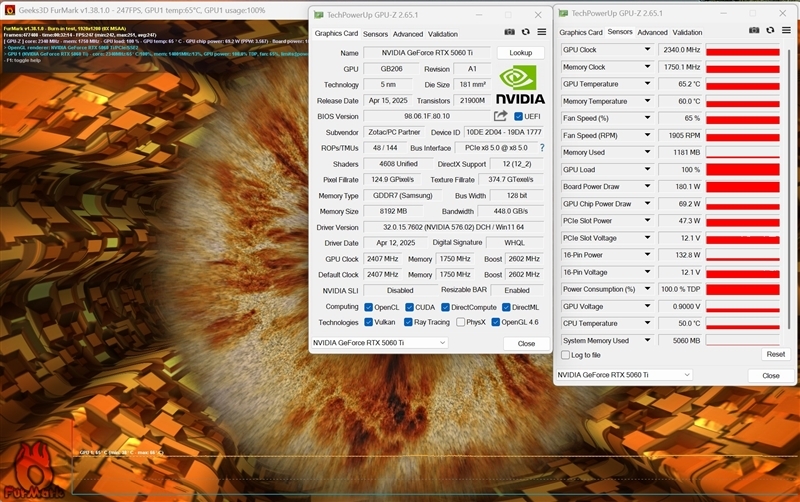800x502 pixels.
Task: Click the Device ID value 10DE 2D04
Action: [x=504, y=132]
